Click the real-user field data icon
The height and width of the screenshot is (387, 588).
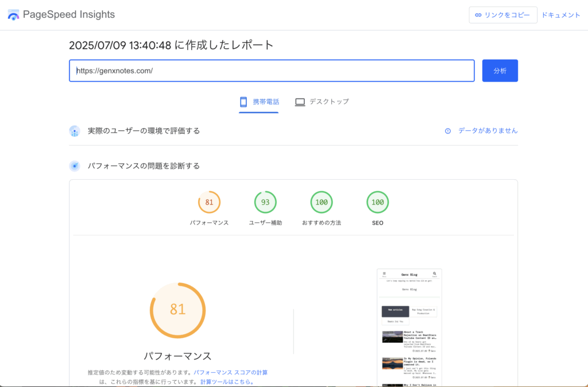pos(75,131)
